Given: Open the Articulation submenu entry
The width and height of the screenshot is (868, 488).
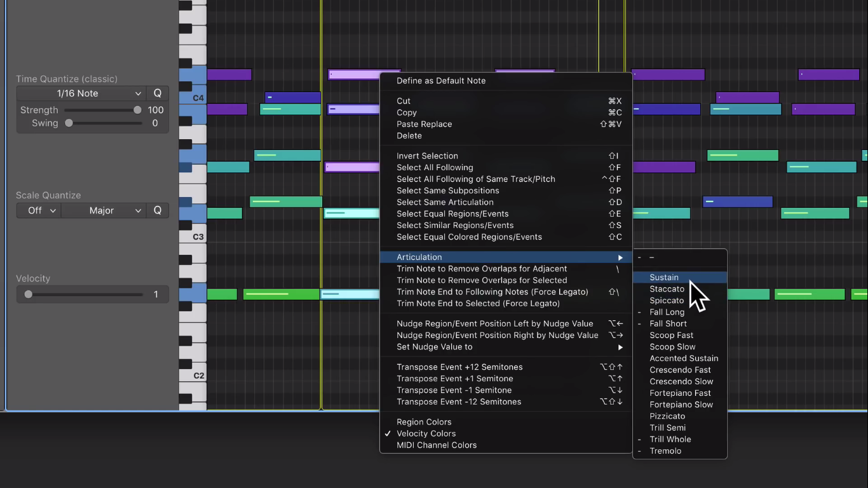Looking at the screenshot, I should pyautogui.click(x=506, y=257).
